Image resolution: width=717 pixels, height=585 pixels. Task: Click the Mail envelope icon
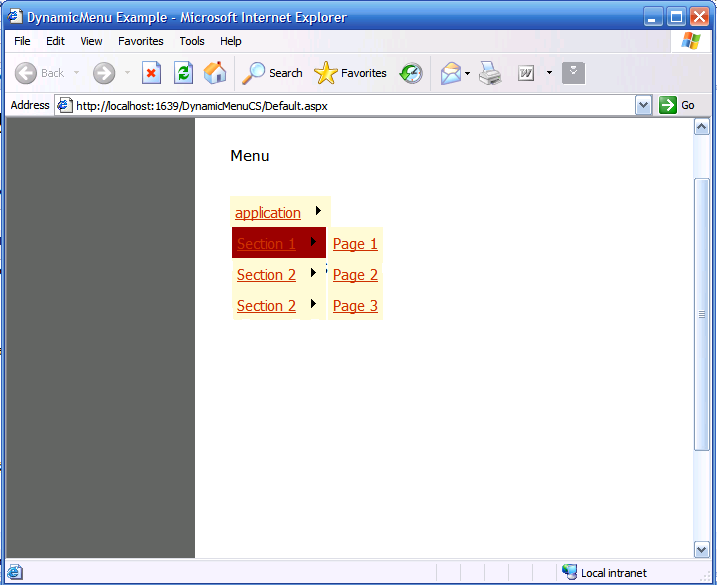click(451, 73)
